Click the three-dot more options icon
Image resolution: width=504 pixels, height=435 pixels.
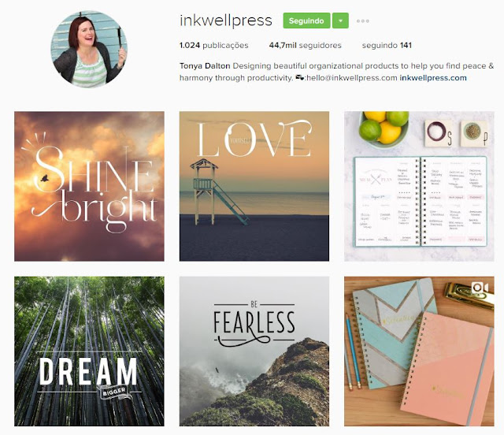[x=362, y=21]
